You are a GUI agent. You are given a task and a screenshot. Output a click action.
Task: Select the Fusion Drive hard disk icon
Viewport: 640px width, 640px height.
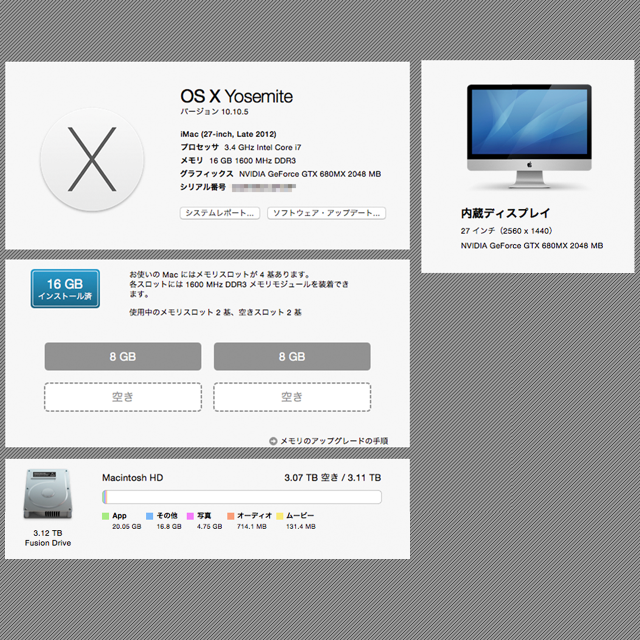(x=48, y=494)
